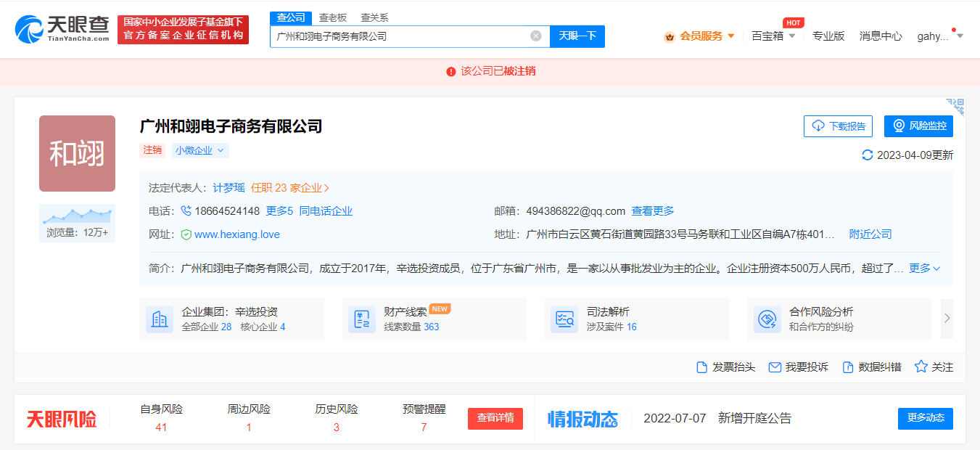
Task: Switch to the 查老板 tab
Action: 333,17
